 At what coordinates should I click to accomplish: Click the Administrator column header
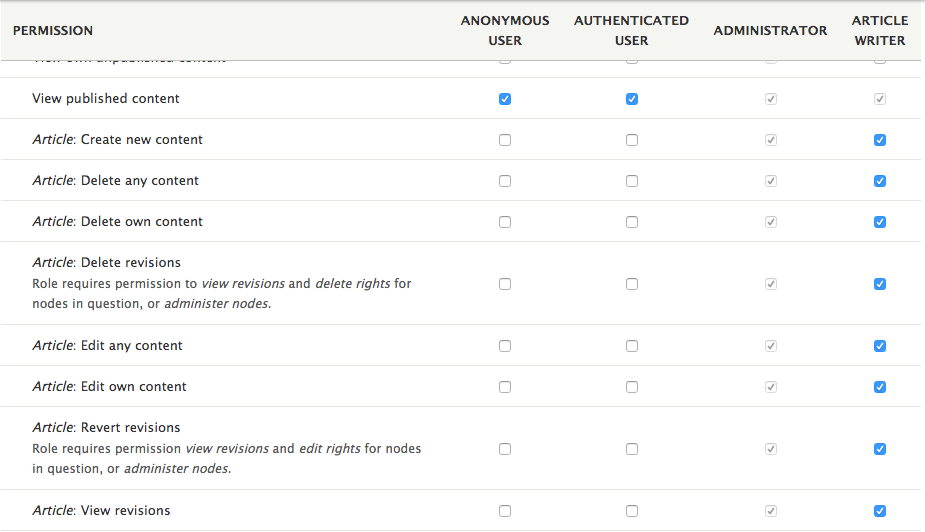click(770, 31)
